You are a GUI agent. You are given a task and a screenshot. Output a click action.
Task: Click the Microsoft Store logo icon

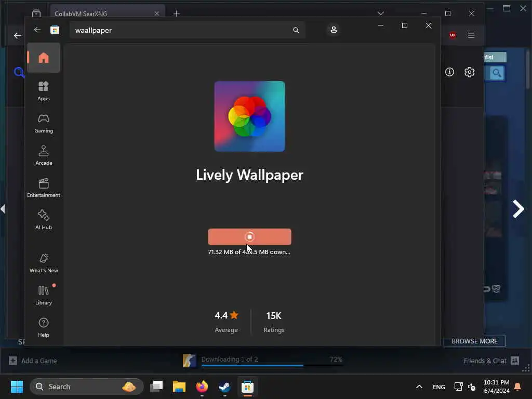tap(55, 30)
